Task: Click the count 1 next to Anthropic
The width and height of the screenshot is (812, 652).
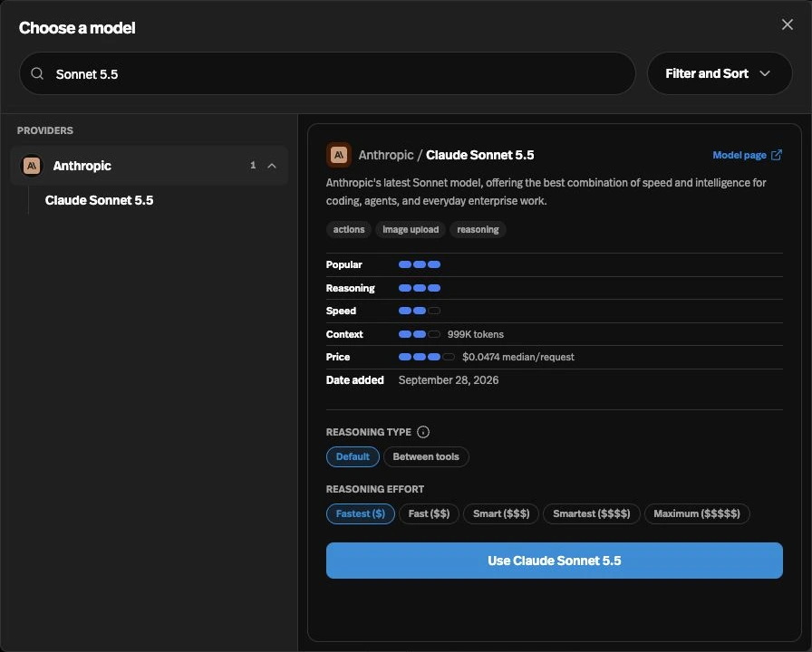Action: click(x=253, y=165)
